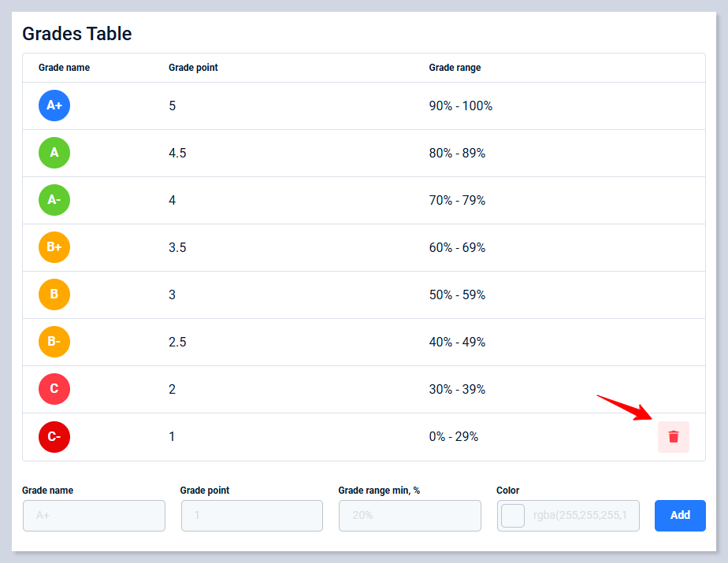Click the Grade point column header
Viewport: 728px width, 563px height.
coord(193,68)
